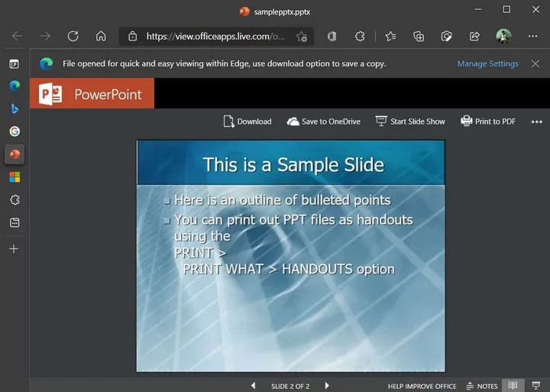Viewport: 550px width, 392px height.
Task: Click Help Improve Office
Action: pos(422,387)
